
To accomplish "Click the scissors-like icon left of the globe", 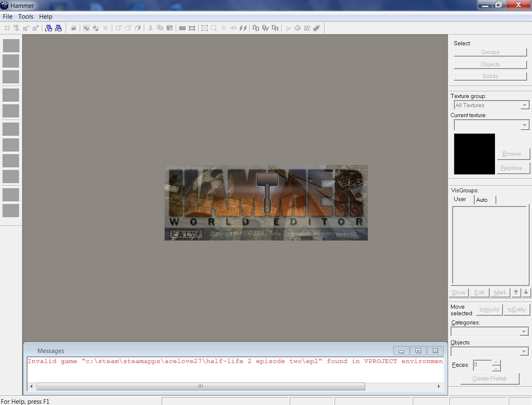I will tap(288, 28).
